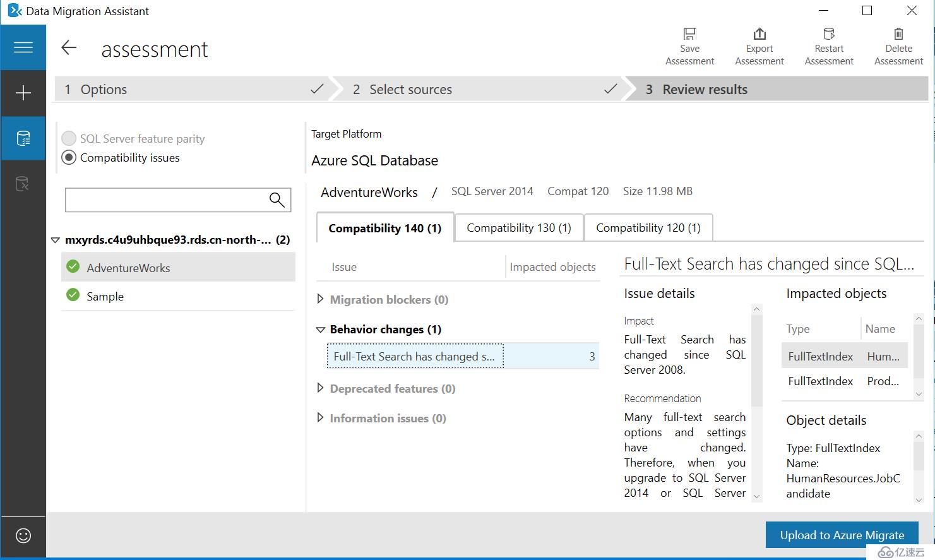Click Issue details scrollbar down arrow
Screen dimensions: 935x560
coord(756,496)
